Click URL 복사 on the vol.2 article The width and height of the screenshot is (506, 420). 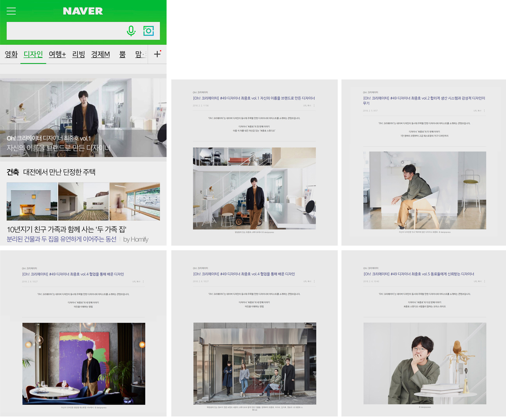[x=477, y=111]
